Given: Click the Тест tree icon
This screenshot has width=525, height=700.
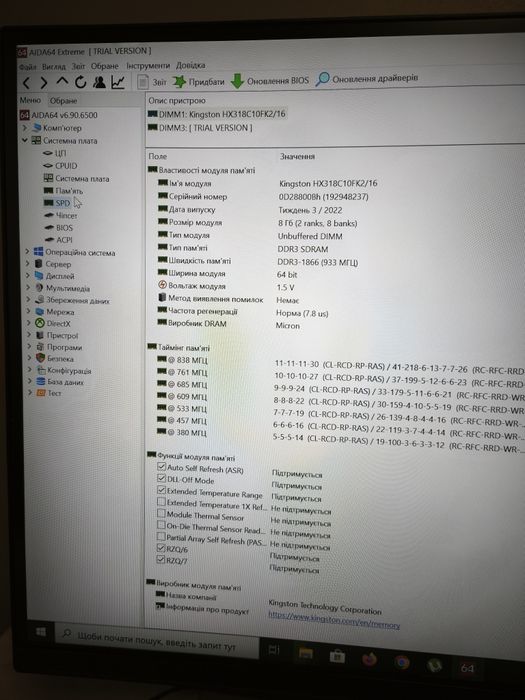Looking at the screenshot, I should point(42,393).
